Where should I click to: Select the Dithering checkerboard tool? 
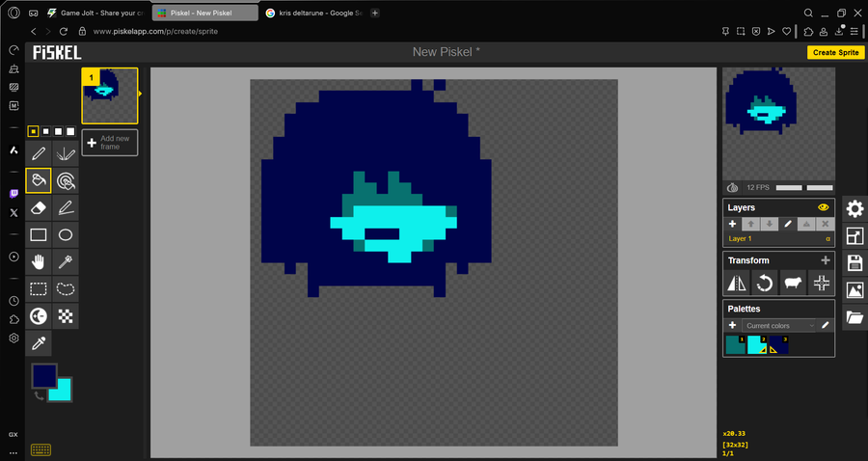(x=66, y=316)
